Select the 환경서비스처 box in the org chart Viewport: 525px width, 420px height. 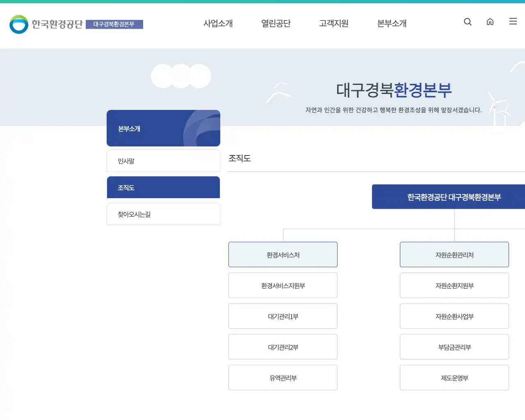283,254
